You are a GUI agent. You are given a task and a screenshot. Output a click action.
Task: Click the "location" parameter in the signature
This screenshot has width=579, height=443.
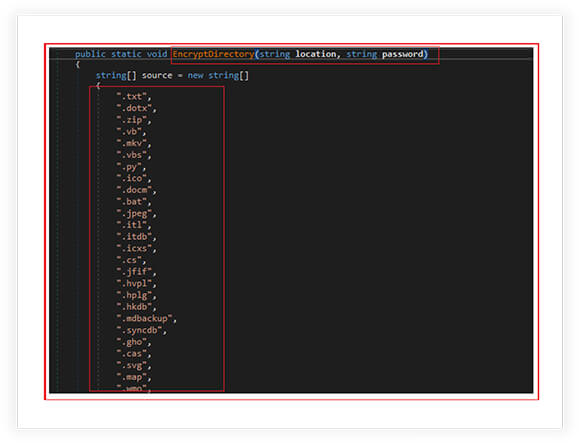(316, 54)
